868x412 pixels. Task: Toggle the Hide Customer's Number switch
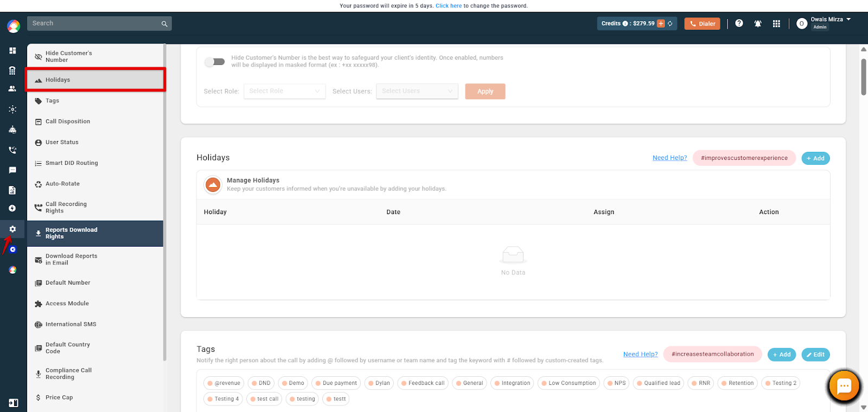pyautogui.click(x=215, y=61)
